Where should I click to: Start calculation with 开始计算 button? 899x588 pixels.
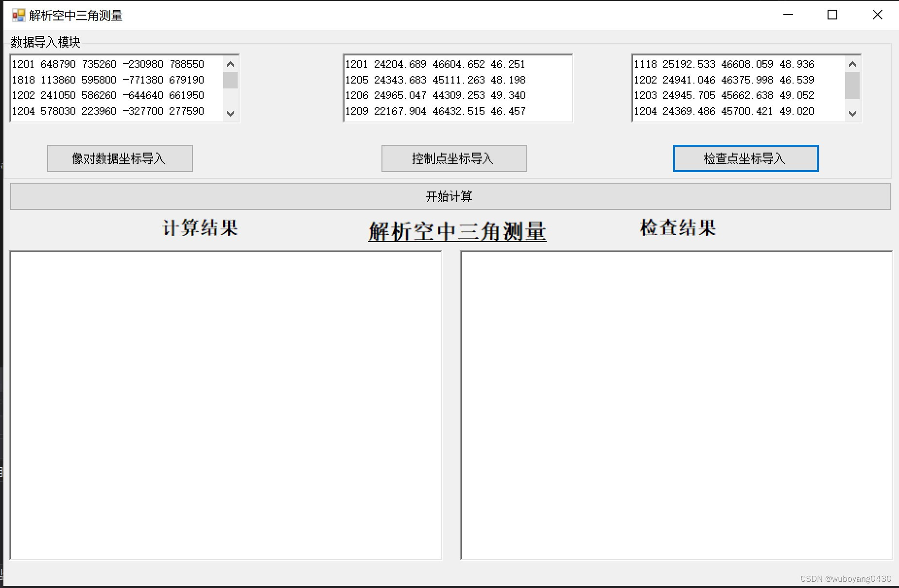click(450, 196)
